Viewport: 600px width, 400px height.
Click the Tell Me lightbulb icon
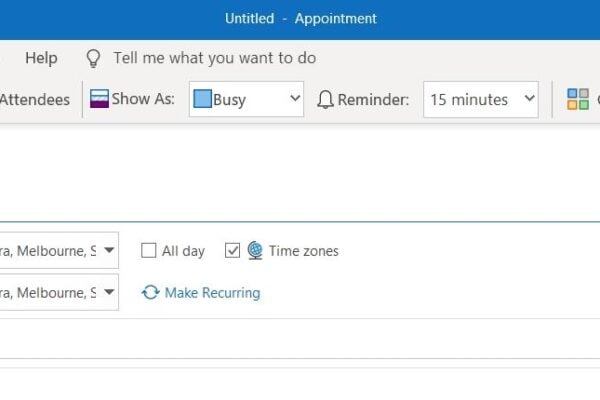click(94, 58)
